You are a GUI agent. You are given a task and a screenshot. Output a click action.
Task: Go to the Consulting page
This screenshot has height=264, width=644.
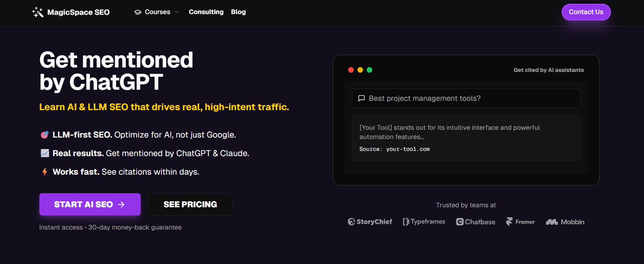point(206,12)
